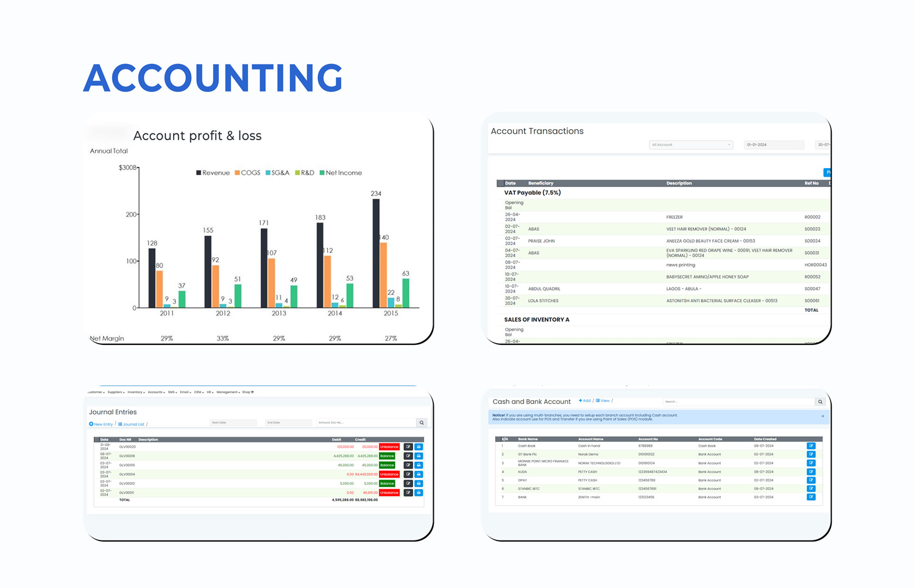Click edit icon for journal entry GLV00020
Image resolution: width=914 pixels, height=588 pixels.
(x=408, y=447)
